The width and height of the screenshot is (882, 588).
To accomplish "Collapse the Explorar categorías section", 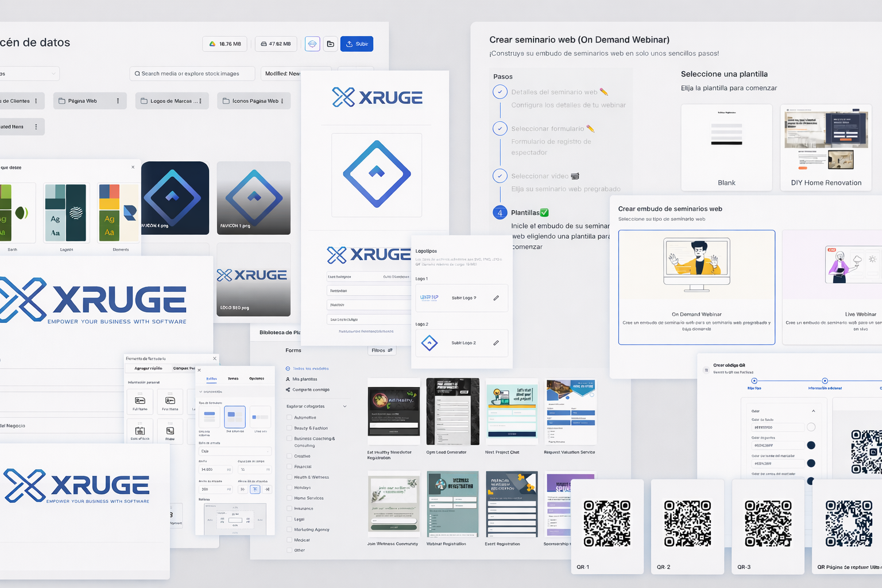I will point(345,407).
